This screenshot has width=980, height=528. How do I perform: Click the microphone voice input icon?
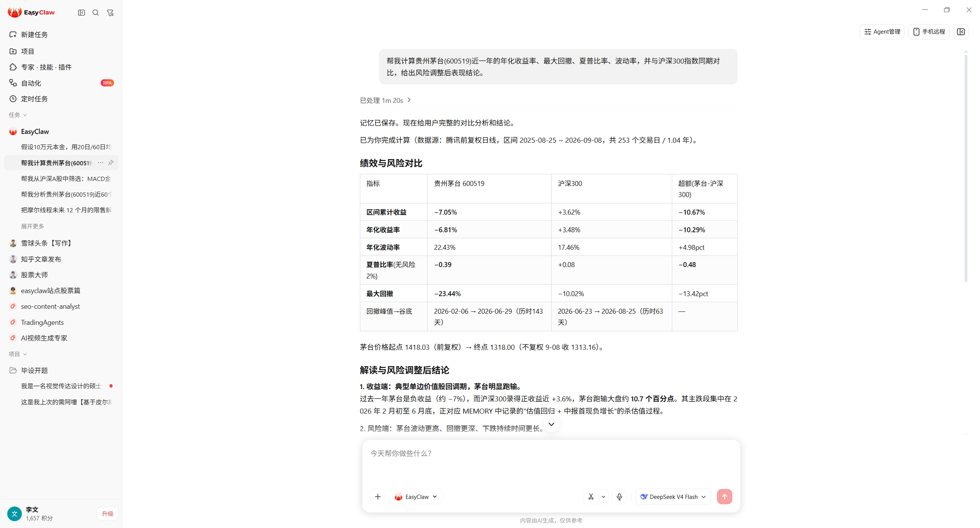click(x=619, y=497)
